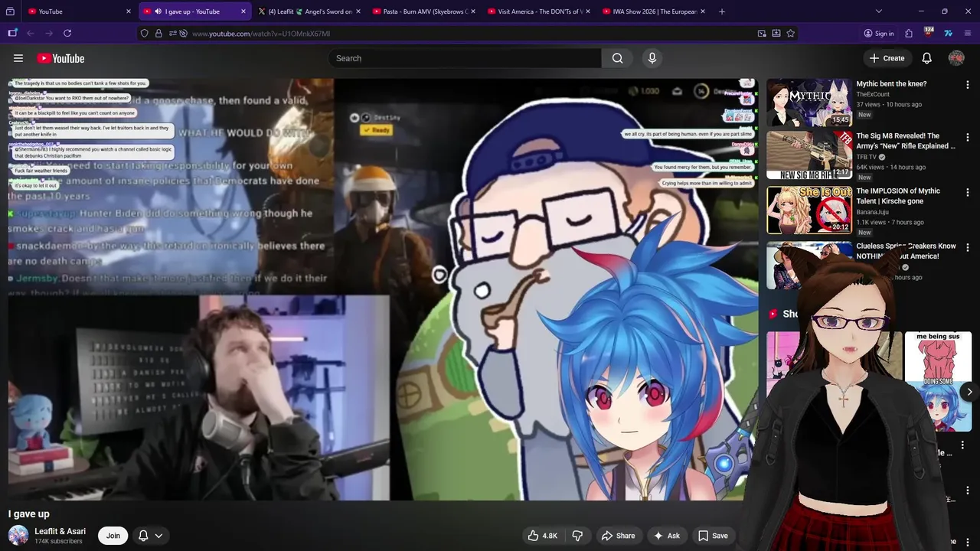Image resolution: width=980 pixels, height=551 pixels.
Task: Open tracking protection shield in address bar
Action: click(144, 34)
